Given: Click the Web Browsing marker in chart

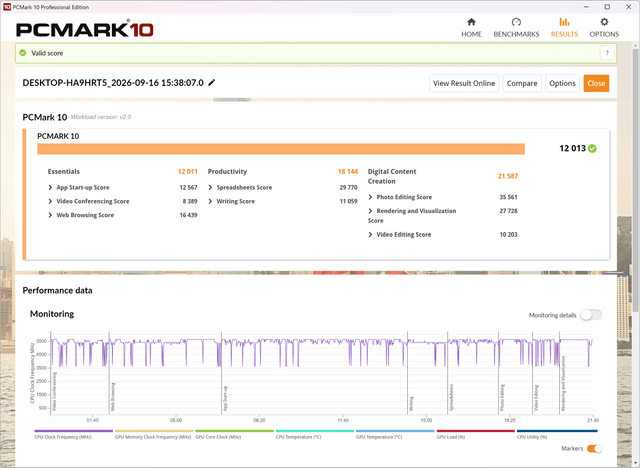Looking at the screenshot, I should [x=113, y=397].
